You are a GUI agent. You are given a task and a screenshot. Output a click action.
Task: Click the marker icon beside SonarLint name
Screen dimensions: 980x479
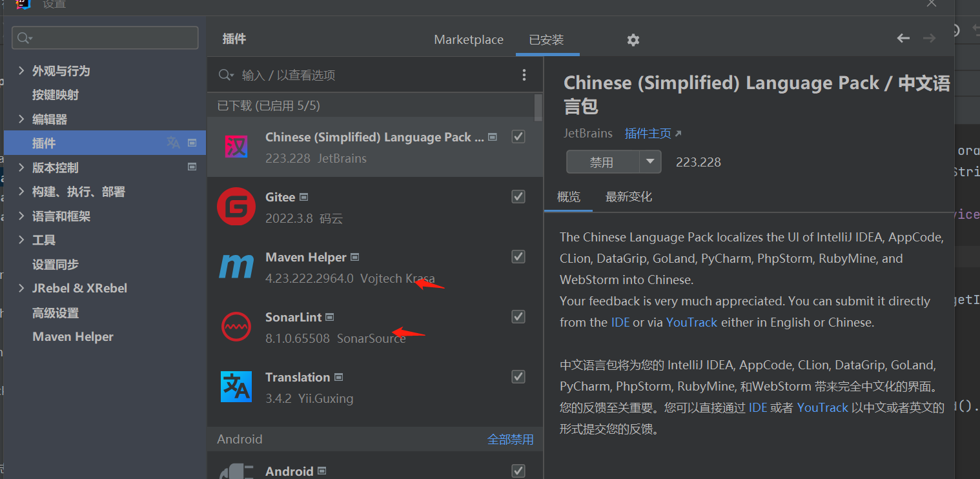(330, 317)
